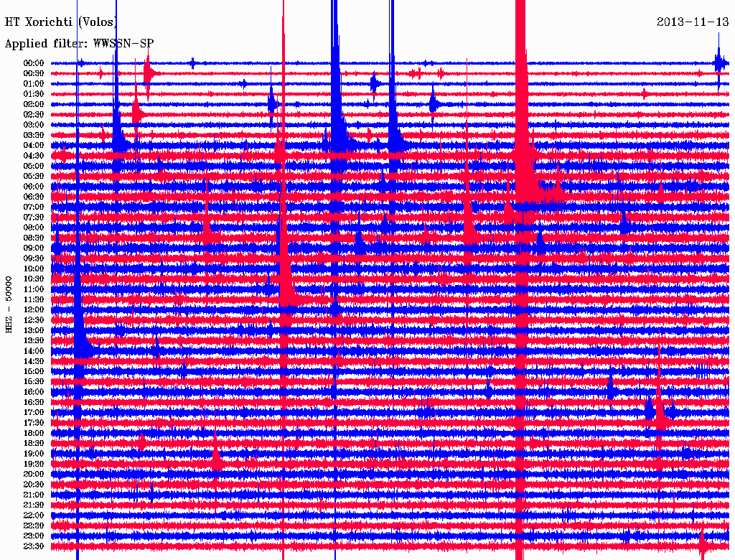Select the '22:00' time label

coord(34,515)
